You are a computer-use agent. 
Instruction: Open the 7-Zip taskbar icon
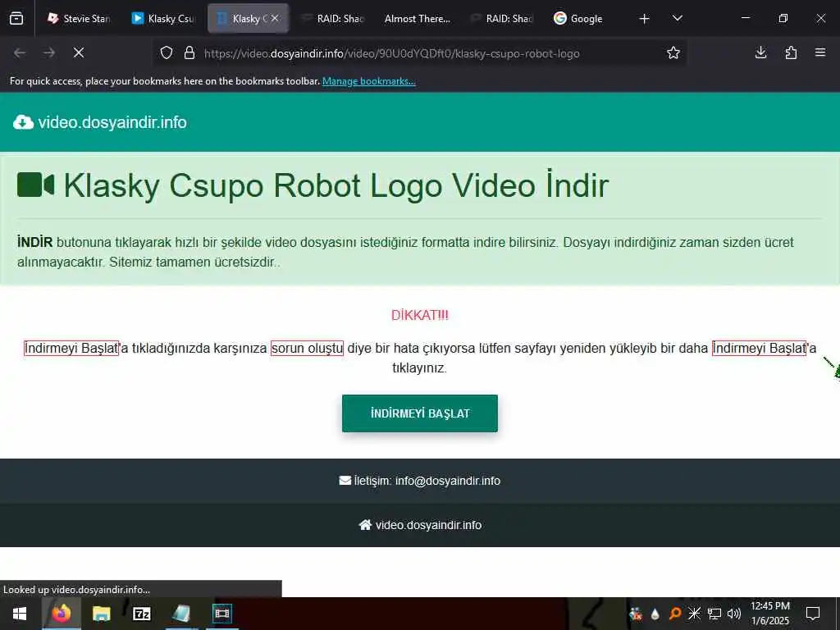[x=141, y=614]
